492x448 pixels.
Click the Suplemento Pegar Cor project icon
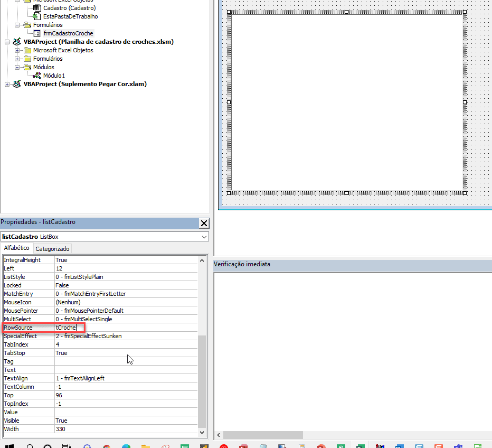click(x=17, y=84)
